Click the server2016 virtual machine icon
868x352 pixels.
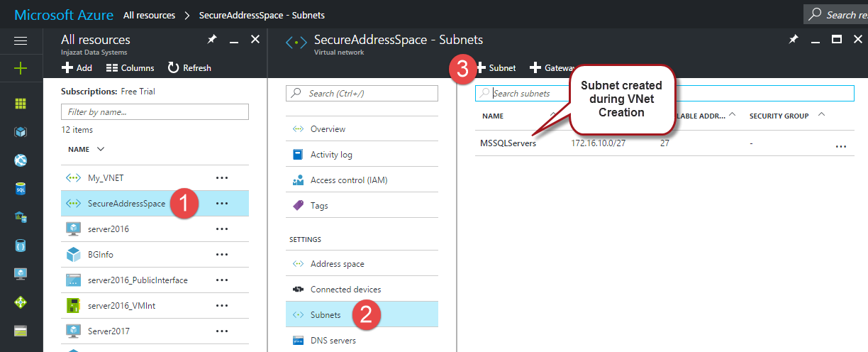(73, 229)
